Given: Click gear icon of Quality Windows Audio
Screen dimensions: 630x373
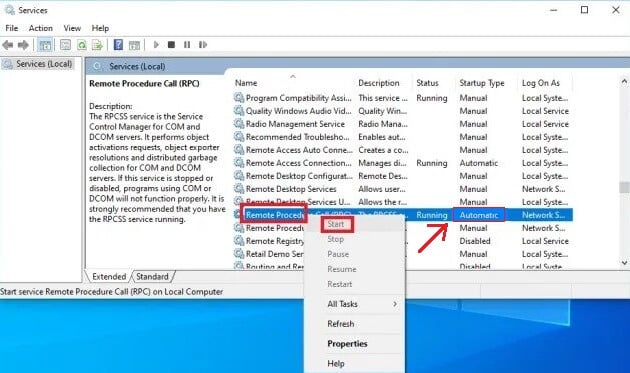Looking at the screenshot, I should pyautogui.click(x=239, y=111).
